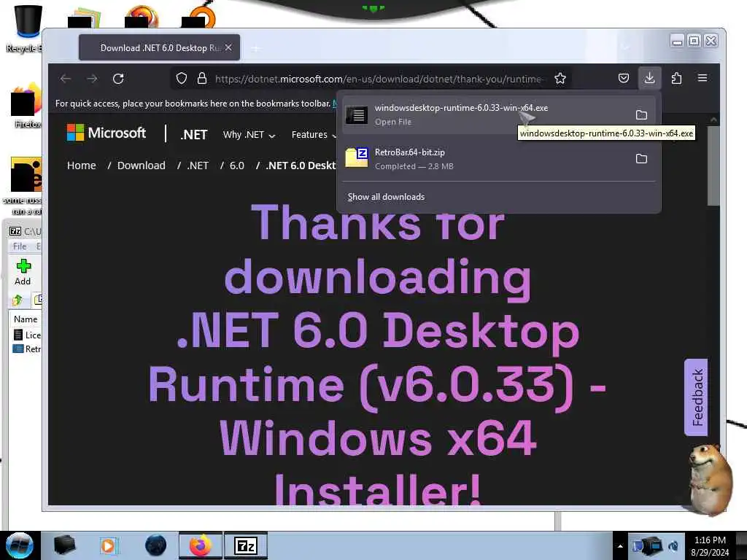The width and height of the screenshot is (747, 560).
Task: Reload the current page
Action: [118, 79]
